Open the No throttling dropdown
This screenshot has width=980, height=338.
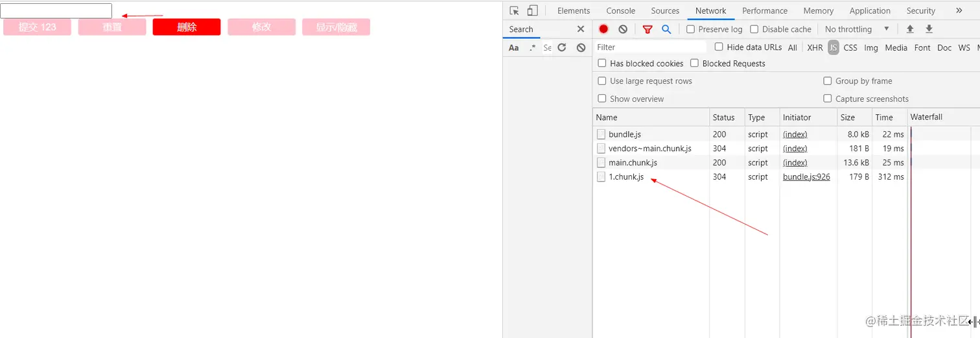857,29
